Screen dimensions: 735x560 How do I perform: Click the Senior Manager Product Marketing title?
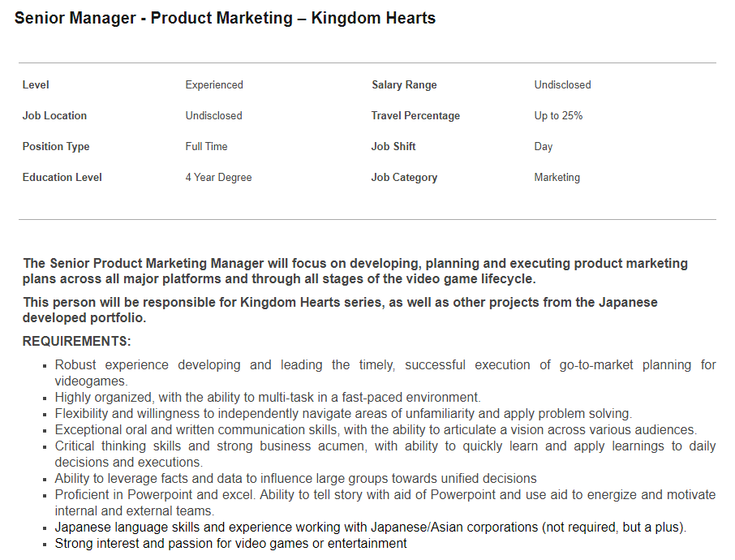pos(225,18)
